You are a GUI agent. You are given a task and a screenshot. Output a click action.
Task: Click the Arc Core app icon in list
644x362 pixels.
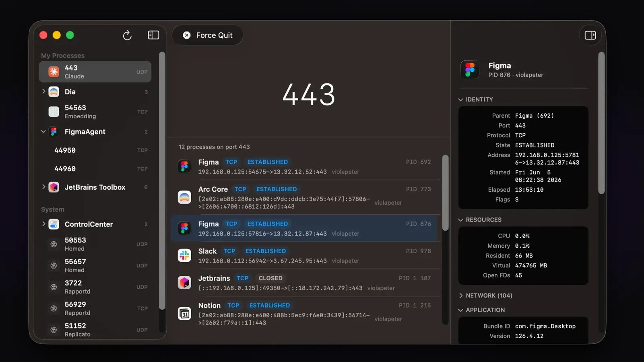coord(184,197)
